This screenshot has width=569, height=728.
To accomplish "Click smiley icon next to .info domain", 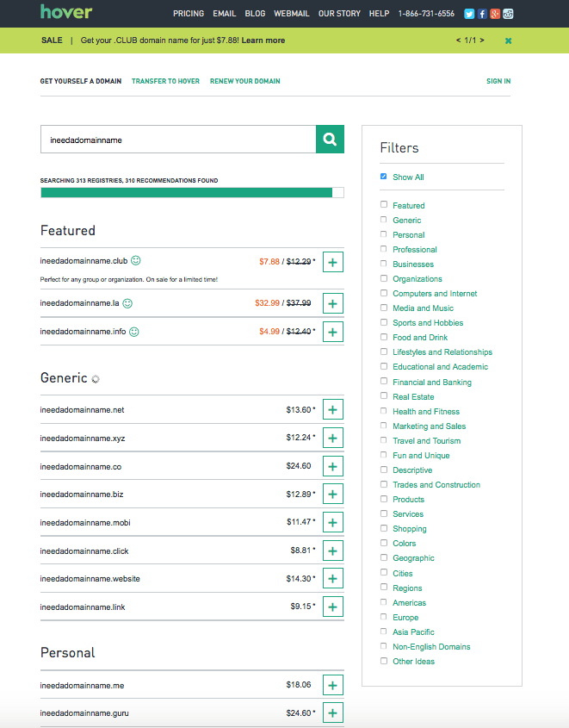I will (134, 332).
